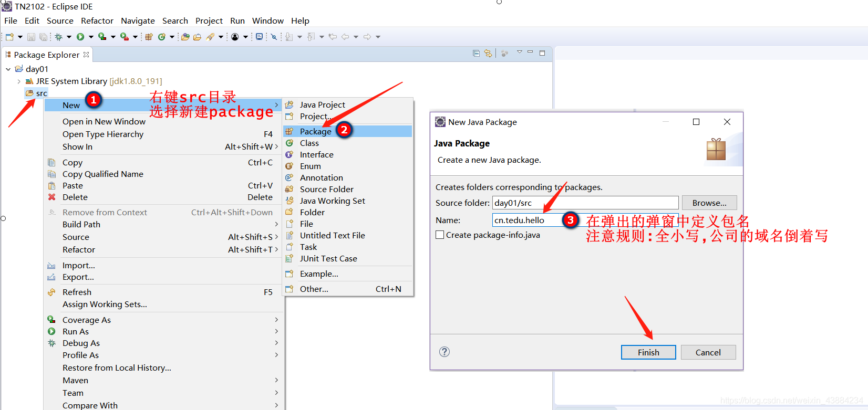Click the Next Annotation toolbar icon
The image size is (868, 410).
click(289, 37)
